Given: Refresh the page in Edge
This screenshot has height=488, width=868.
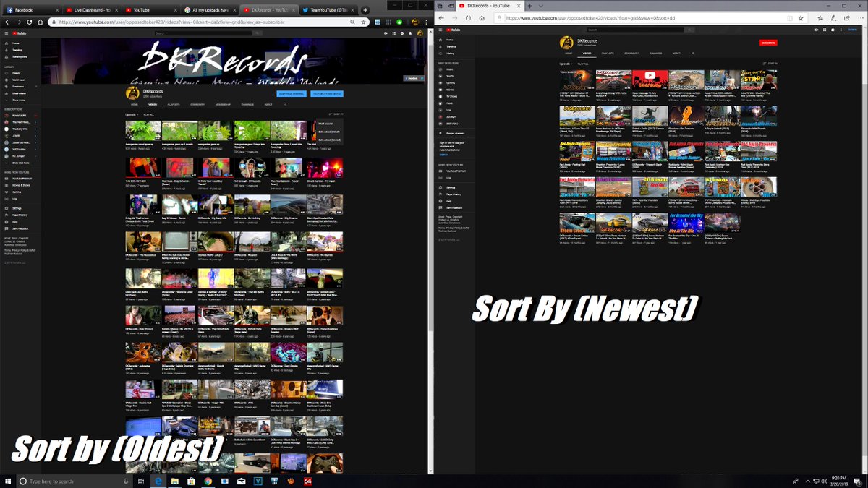Looking at the screenshot, I should pyautogui.click(x=467, y=17).
